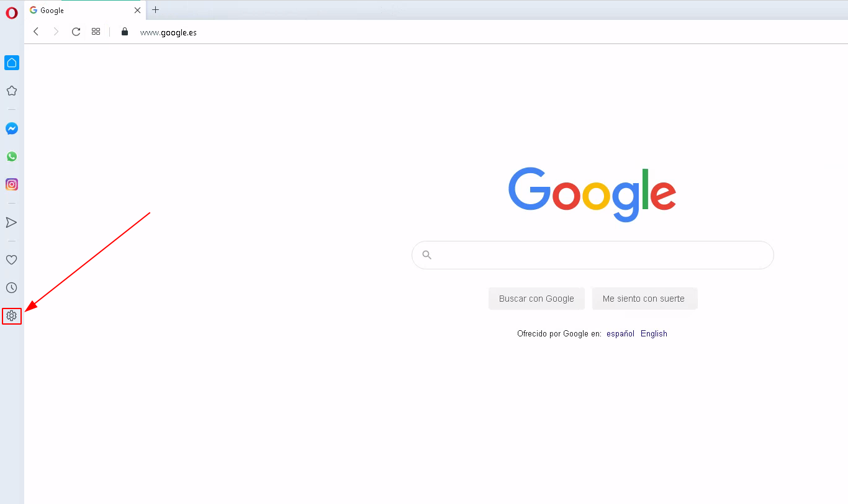Close the Google tab
Screen dimensions: 848x504
point(138,11)
